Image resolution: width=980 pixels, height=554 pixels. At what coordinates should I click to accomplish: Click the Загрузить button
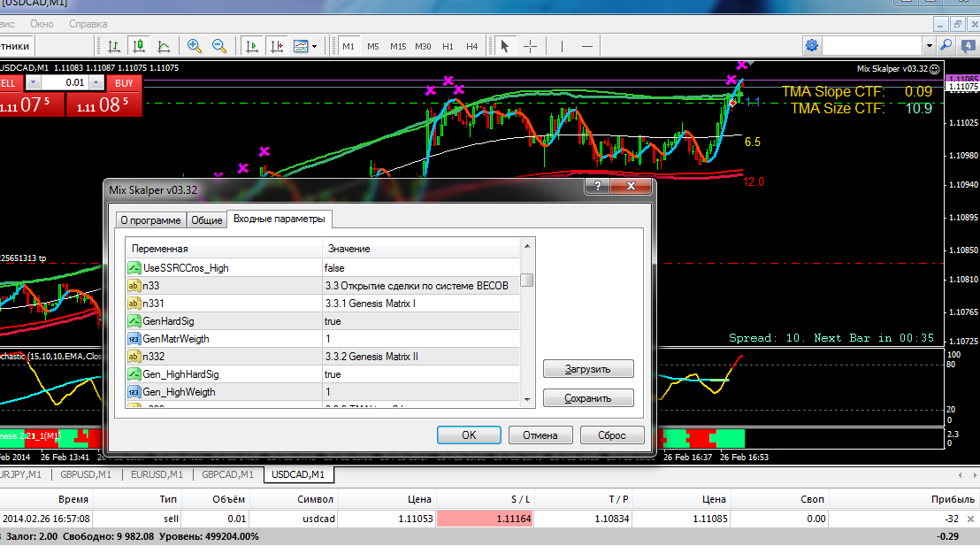[x=588, y=369]
